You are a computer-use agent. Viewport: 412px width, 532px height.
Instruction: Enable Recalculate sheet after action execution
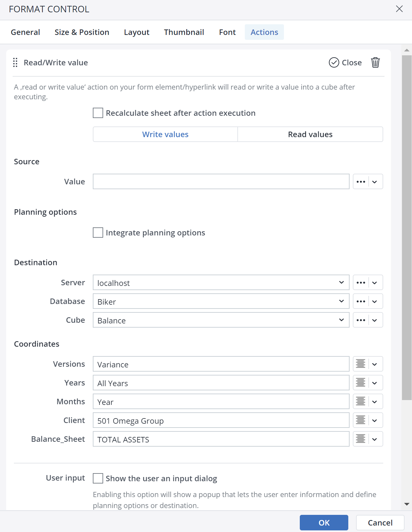pos(98,113)
